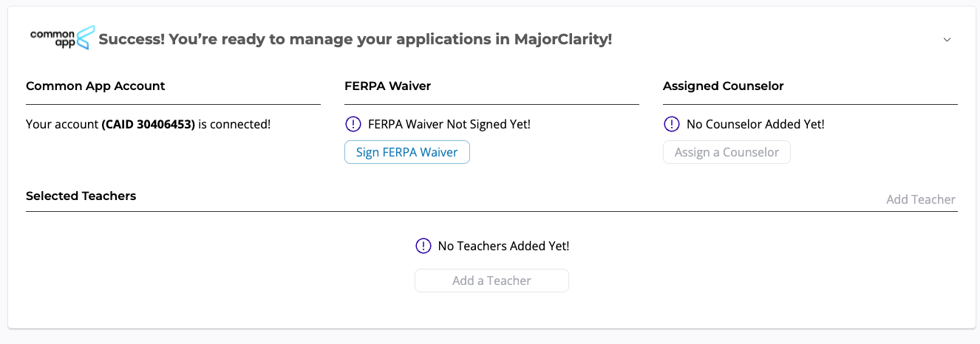Click the FERPA Waiver section heading
This screenshot has width=980, height=344.
(387, 86)
